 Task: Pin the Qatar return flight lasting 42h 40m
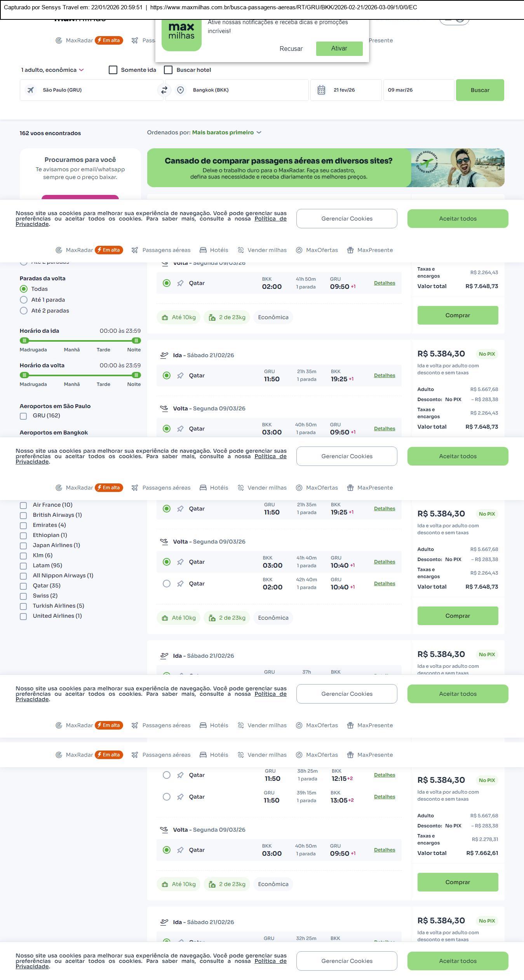(180, 584)
